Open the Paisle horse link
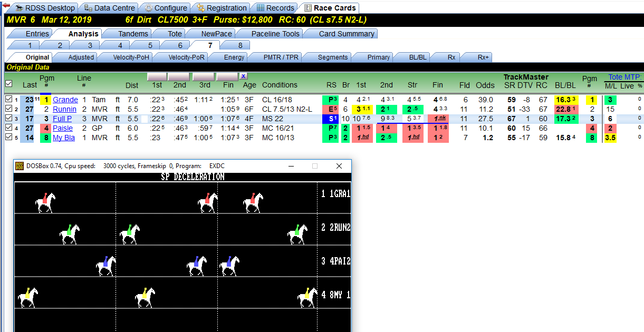644x332 pixels. [63, 128]
